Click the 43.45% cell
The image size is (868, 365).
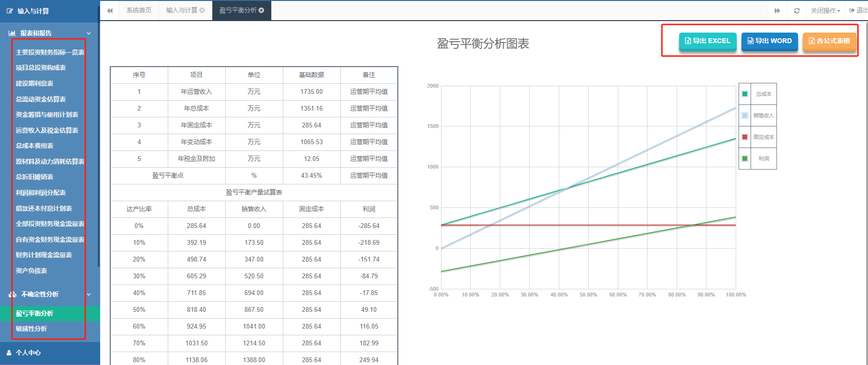[312, 176]
